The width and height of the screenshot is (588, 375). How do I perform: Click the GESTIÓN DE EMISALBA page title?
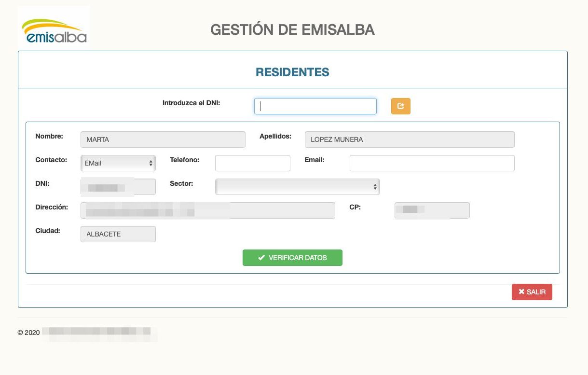tap(292, 30)
